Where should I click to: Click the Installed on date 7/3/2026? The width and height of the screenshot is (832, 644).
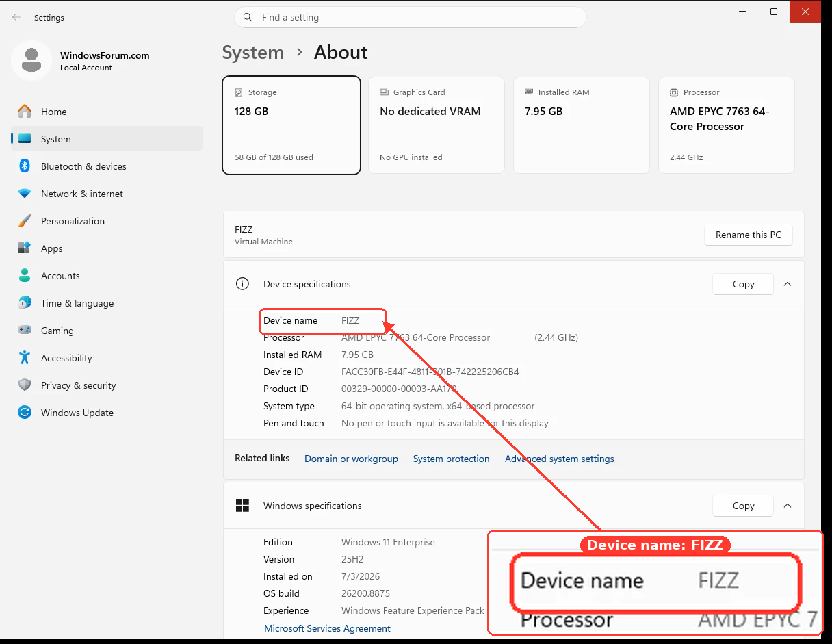[361, 576]
